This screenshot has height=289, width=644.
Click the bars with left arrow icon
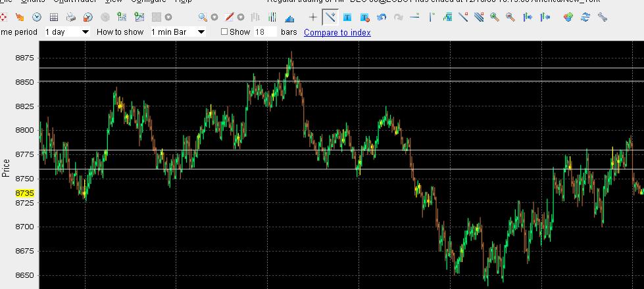(x=545, y=17)
